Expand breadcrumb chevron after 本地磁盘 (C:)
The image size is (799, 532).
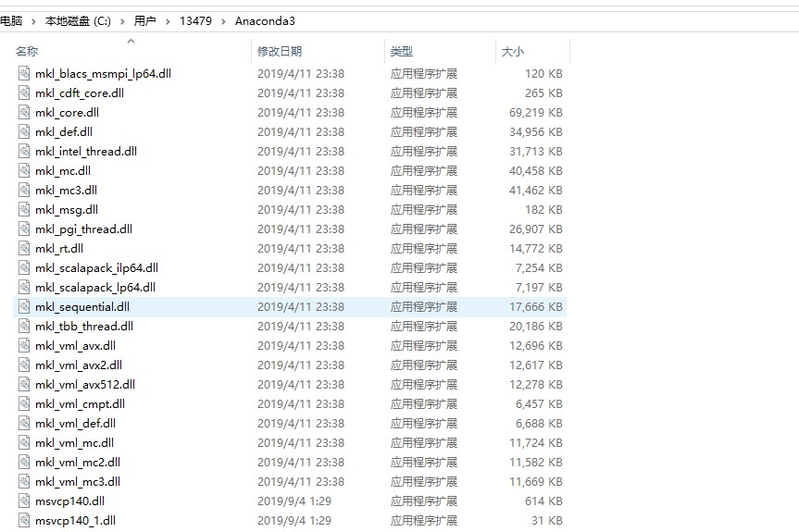click(122, 21)
